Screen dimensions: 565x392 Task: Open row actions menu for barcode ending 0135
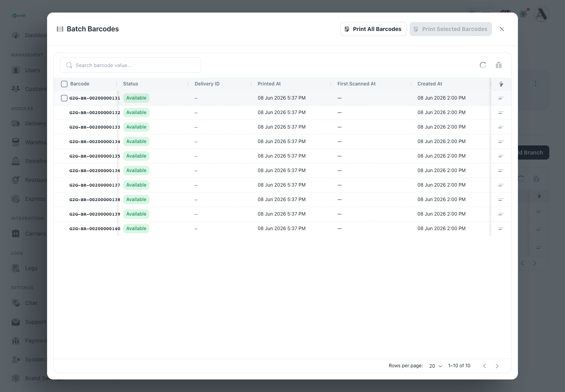coord(501,156)
